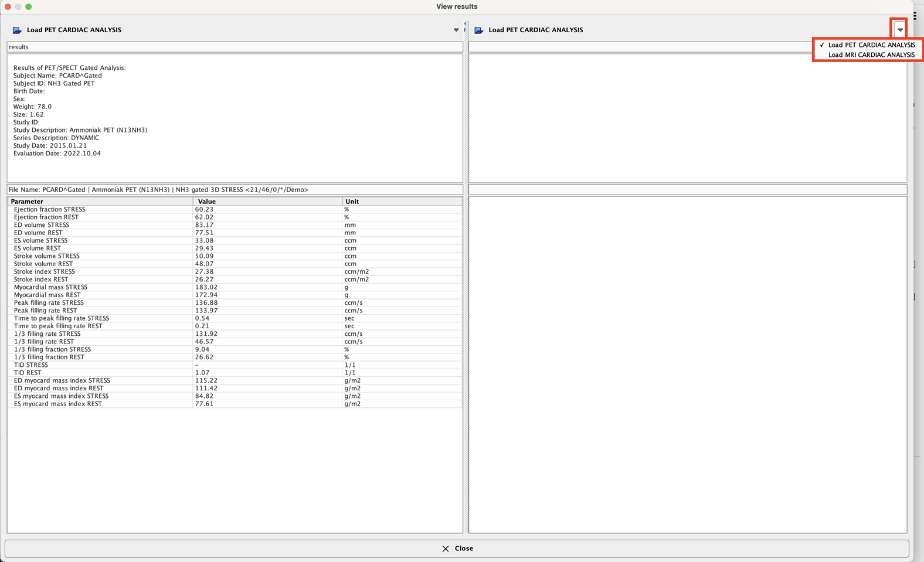Select Time to peak filling rate STRESS row
This screenshot has width=924, height=562.
pyautogui.click(x=235, y=318)
